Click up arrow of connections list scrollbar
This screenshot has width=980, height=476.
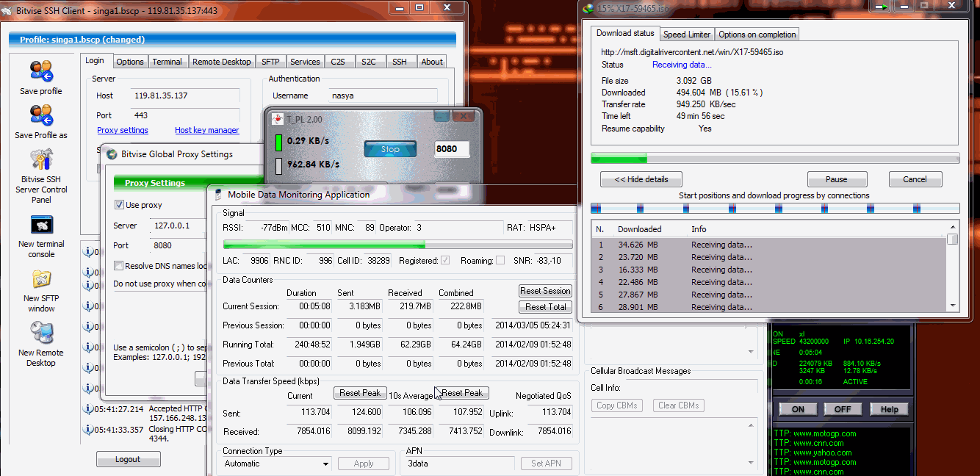point(953,228)
